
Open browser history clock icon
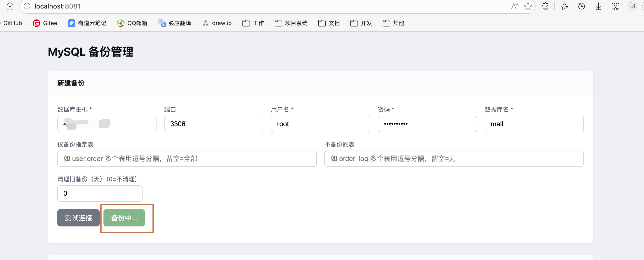[x=581, y=6]
